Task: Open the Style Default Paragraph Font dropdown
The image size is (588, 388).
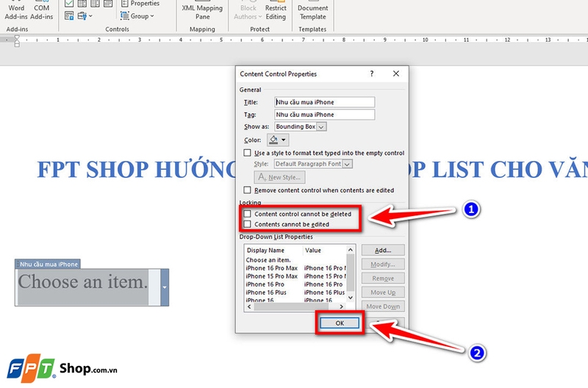Action: 347,164
